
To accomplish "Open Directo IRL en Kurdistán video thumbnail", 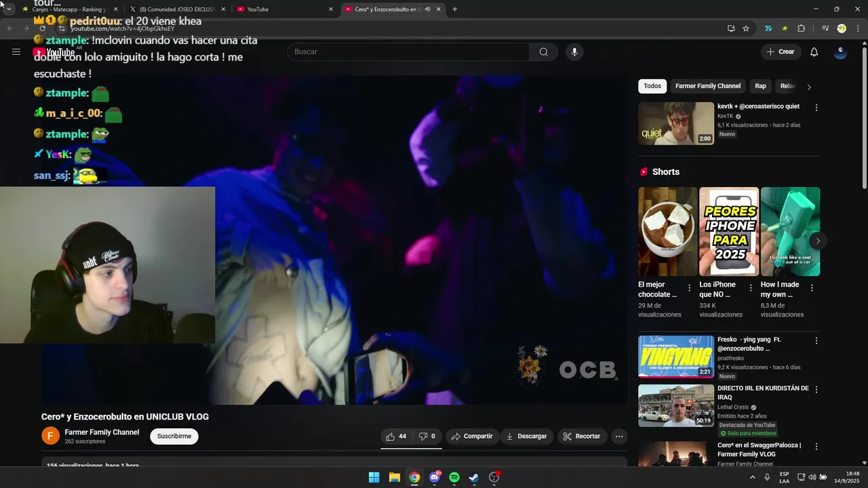I will [676, 406].
